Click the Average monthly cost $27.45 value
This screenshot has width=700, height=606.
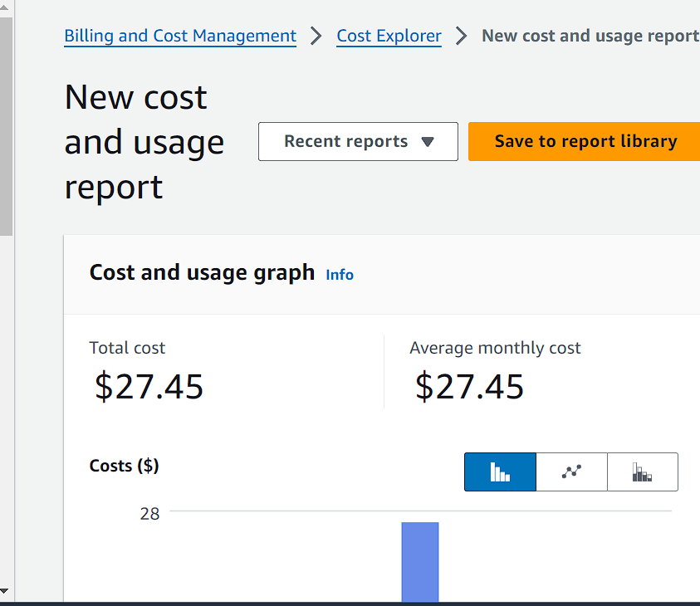[469, 387]
